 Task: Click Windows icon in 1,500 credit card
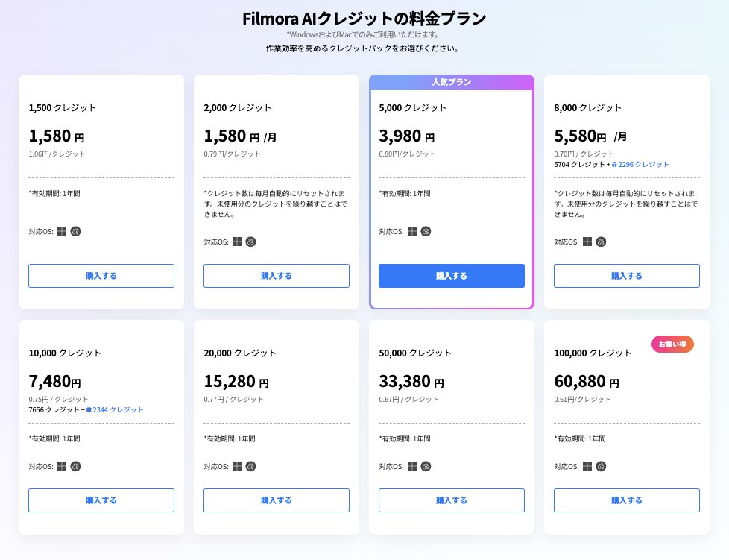pos(62,231)
